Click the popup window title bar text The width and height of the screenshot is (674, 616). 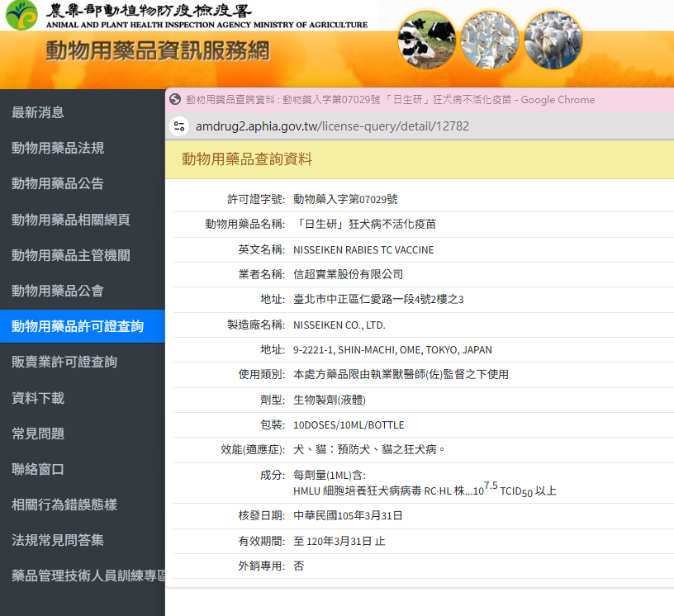click(391, 100)
